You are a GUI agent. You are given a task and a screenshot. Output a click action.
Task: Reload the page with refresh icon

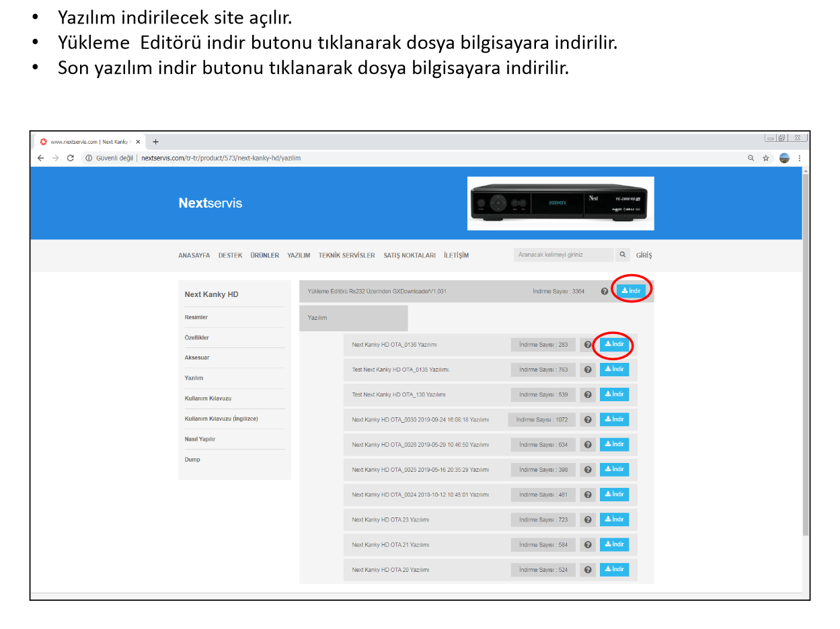pos(71,158)
